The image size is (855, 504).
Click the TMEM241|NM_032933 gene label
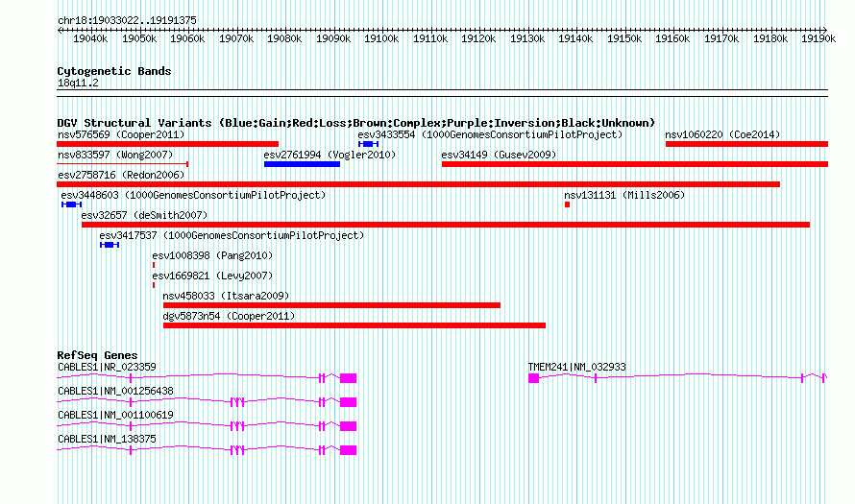click(577, 368)
